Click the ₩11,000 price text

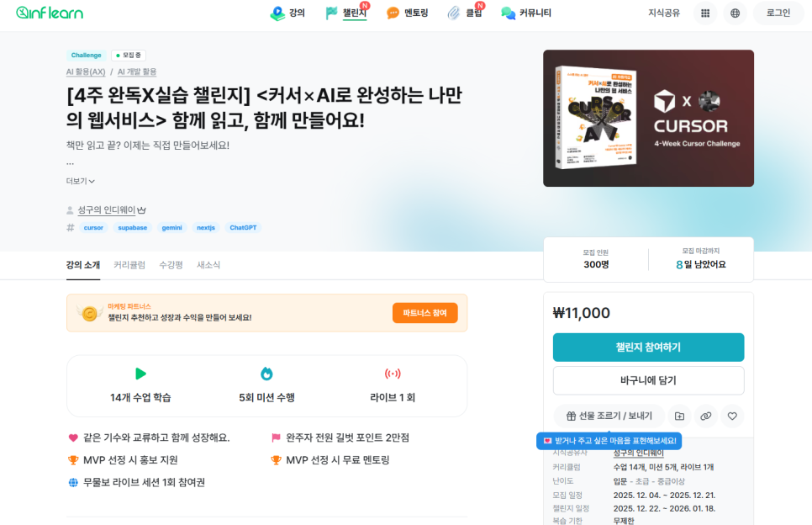pyautogui.click(x=582, y=313)
